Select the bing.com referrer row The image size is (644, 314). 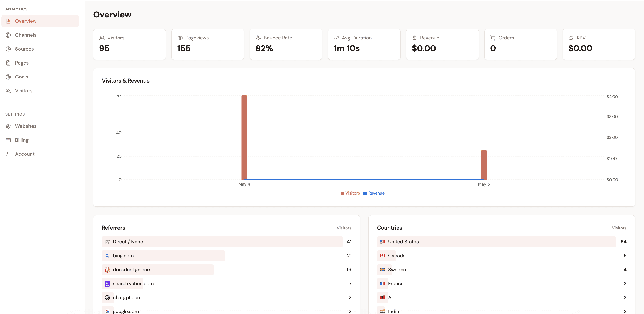[227, 256]
